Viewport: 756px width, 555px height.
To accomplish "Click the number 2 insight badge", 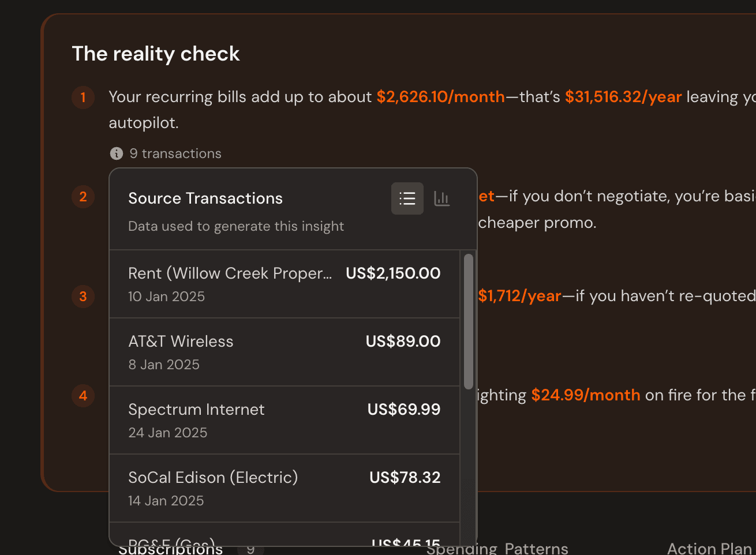I will coord(83,197).
